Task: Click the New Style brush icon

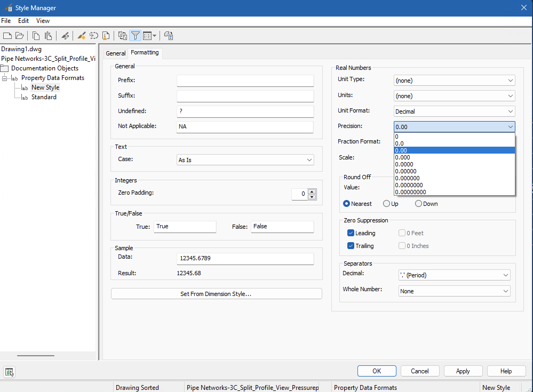Action: coord(82,36)
